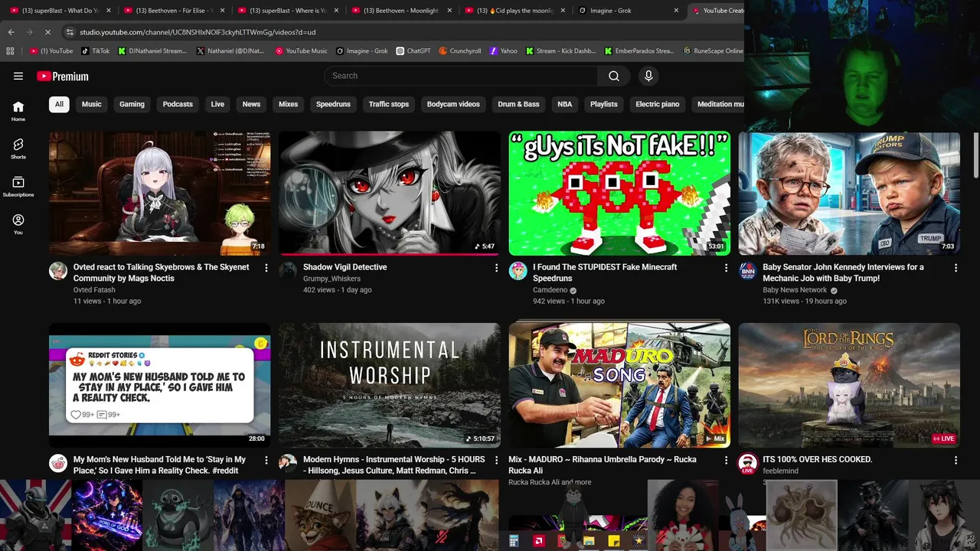Go to Home in the sidebar
Screen dimensions: 980x551
[18, 111]
